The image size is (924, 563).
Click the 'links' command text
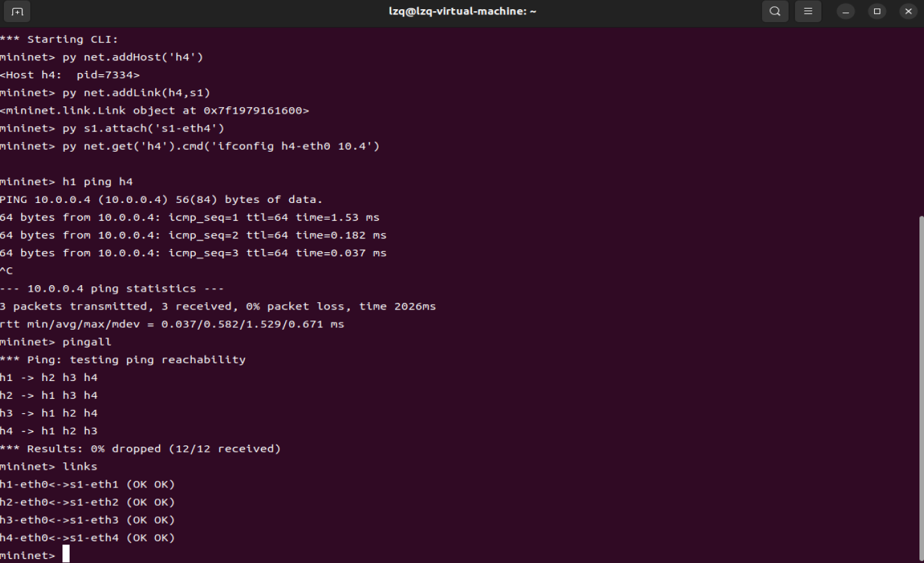[x=80, y=466]
